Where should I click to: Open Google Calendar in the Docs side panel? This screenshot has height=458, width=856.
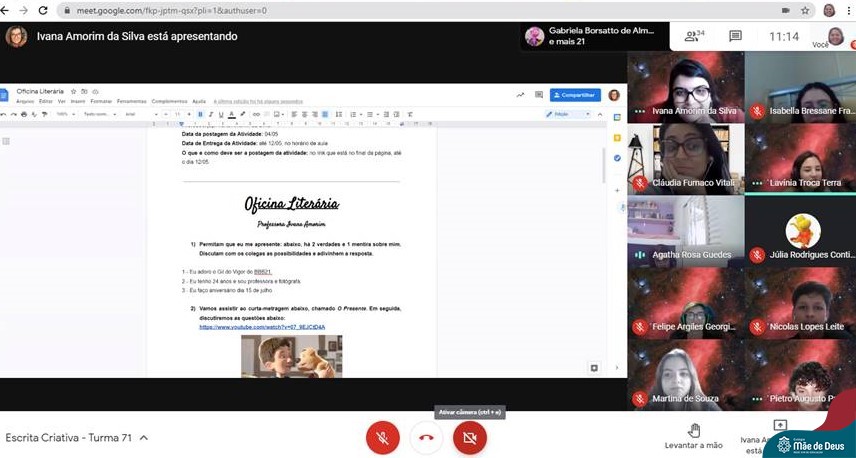coord(617,117)
